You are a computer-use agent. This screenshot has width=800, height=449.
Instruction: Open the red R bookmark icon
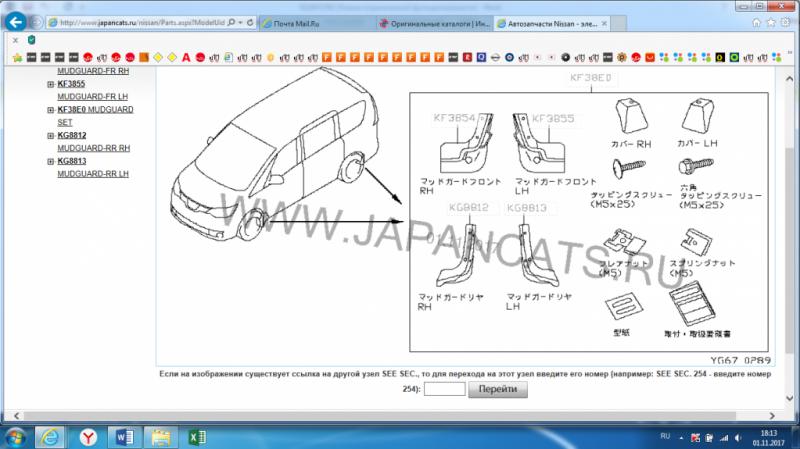coord(467,58)
